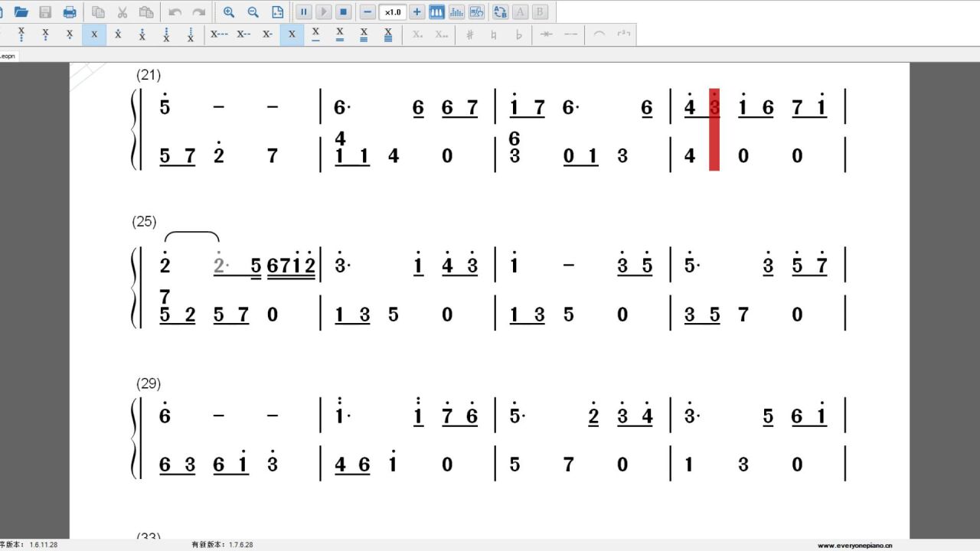The height and width of the screenshot is (551, 980).
Task: Select the one-dot-high octave X
Action: click(118, 34)
